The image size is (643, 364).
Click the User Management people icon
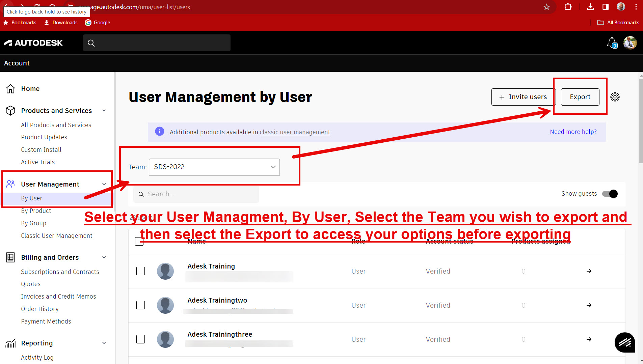[x=10, y=184]
